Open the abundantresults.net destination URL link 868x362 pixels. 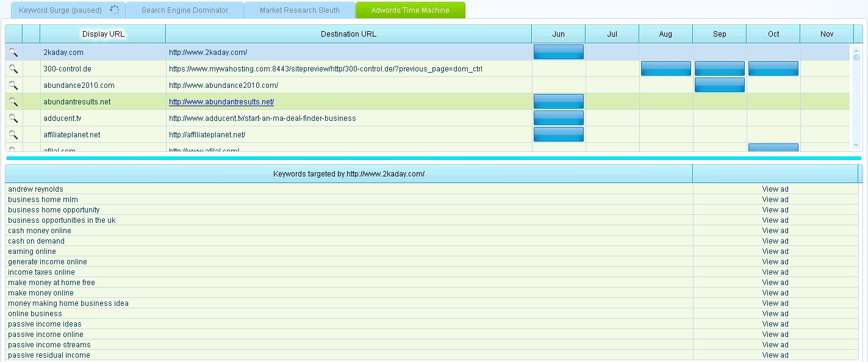pos(221,102)
